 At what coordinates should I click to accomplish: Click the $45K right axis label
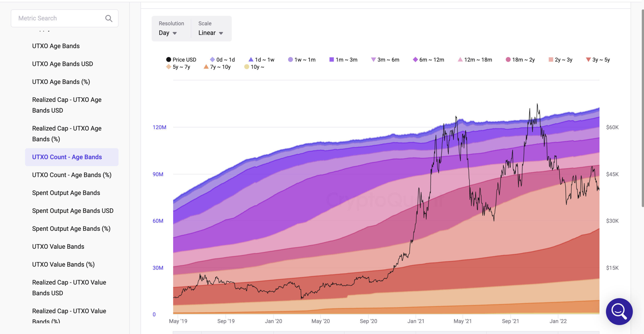tap(612, 174)
